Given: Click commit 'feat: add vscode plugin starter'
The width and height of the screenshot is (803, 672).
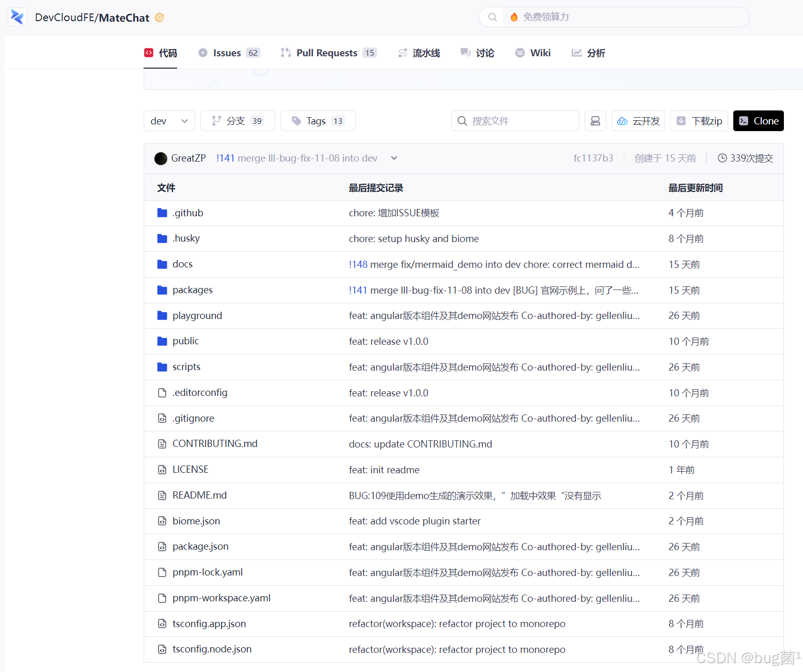Looking at the screenshot, I should tap(415, 521).
